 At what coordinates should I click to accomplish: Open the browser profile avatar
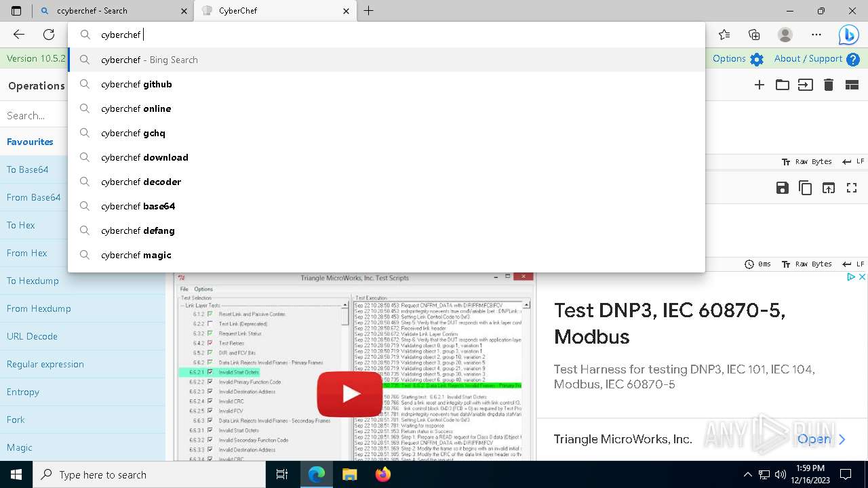[785, 35]
